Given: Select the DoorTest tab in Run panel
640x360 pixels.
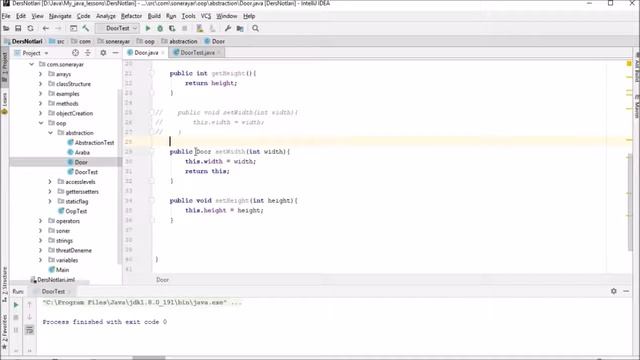Looking at the screenshot, I should [53, 291].
